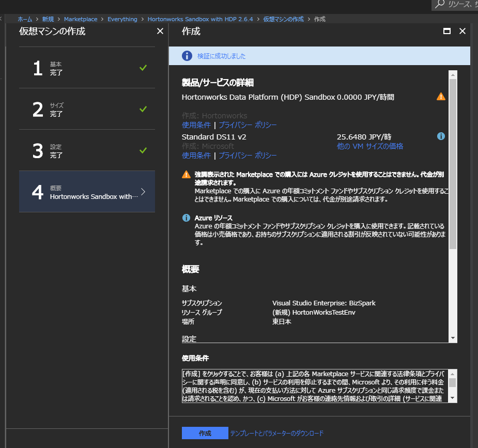Screen dimensions: 478x448
Task: Click テンプレートとパラメーターのダウンロード link
Action: point(277,433)
